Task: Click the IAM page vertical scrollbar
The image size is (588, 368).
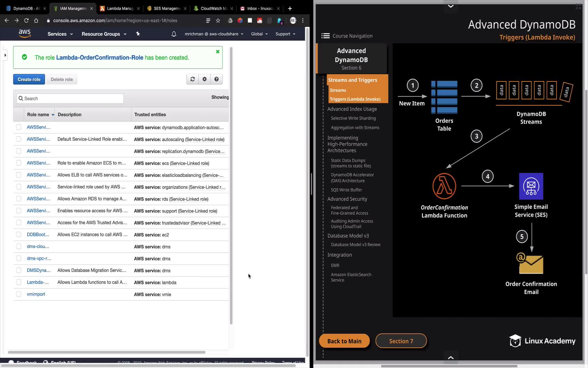Action: tap(231, 186)
